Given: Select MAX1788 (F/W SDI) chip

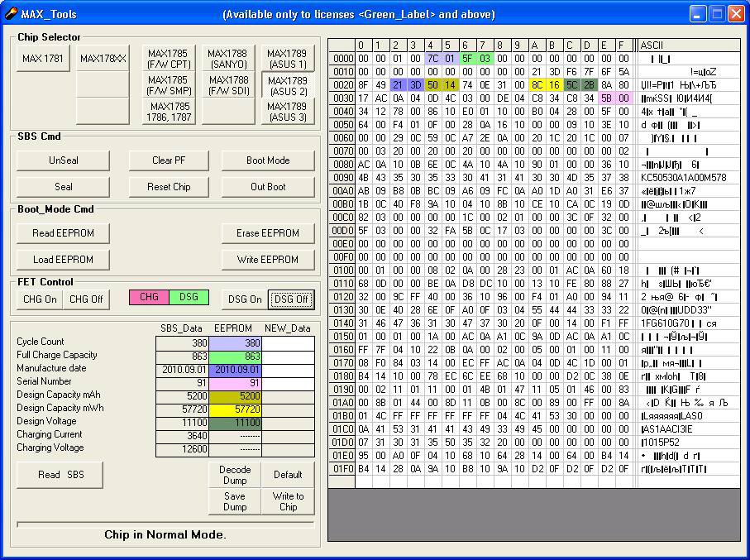Looking at the screenshot, I should click(228, 85).
